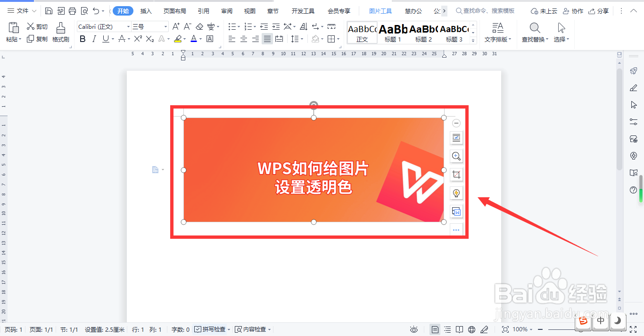Toggle eye-protection mode icon in status bar
This screenshot has width=644, height=336.
pyautogui.click(x=414, y=329)
